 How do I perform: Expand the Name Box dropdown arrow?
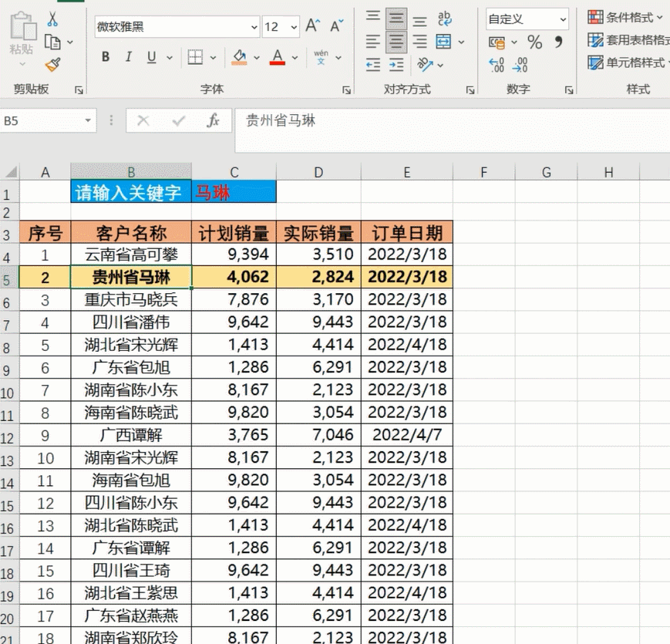point(88,120)
